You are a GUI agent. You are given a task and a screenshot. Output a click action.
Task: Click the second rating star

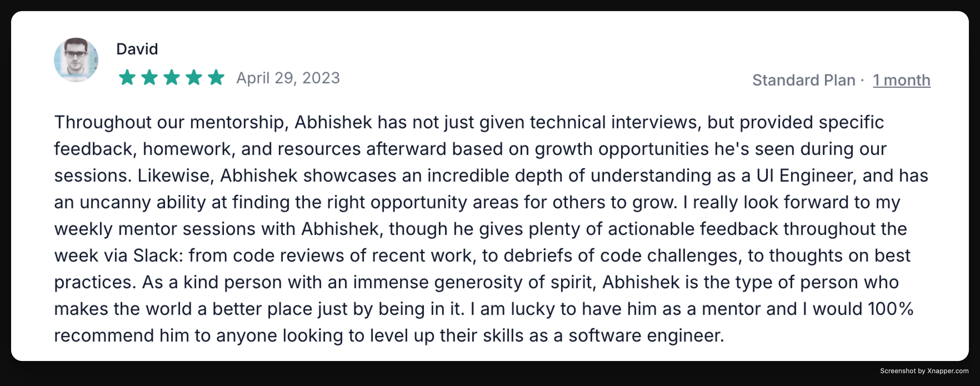149,77
